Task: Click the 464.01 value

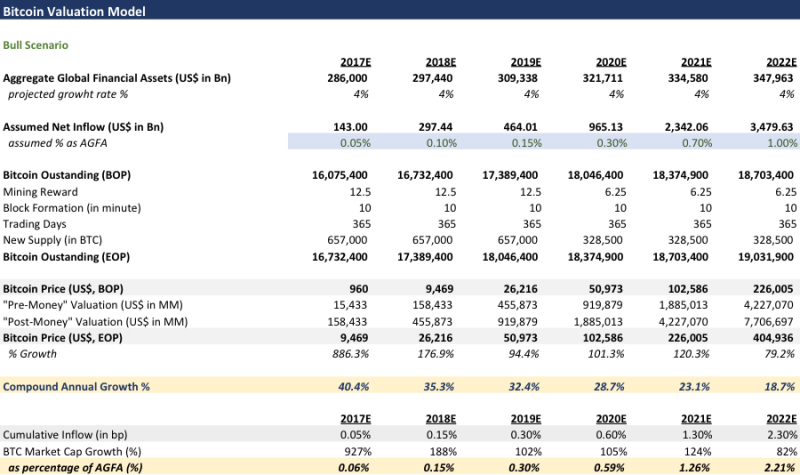Action: click(521, 127)
